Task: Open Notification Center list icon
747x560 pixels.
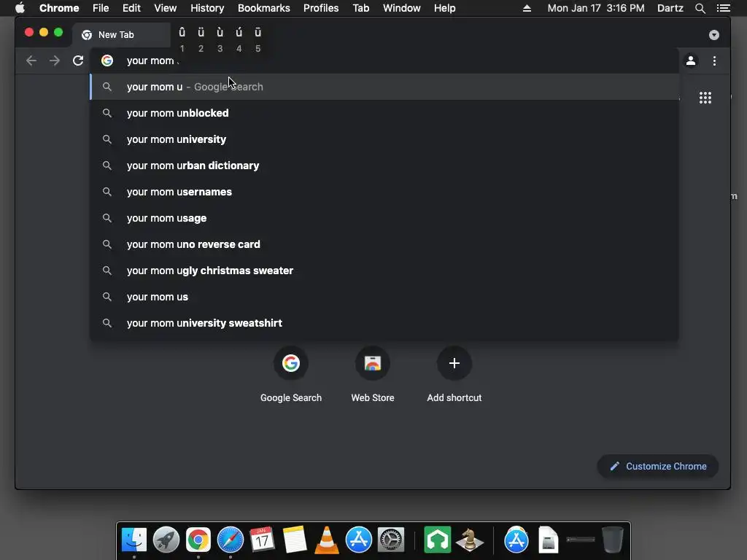Action: (723, 8)
